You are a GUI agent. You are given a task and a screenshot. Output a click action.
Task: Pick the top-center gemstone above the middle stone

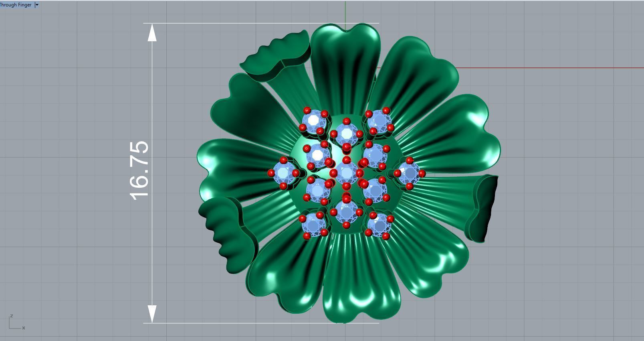click(347, 134)
